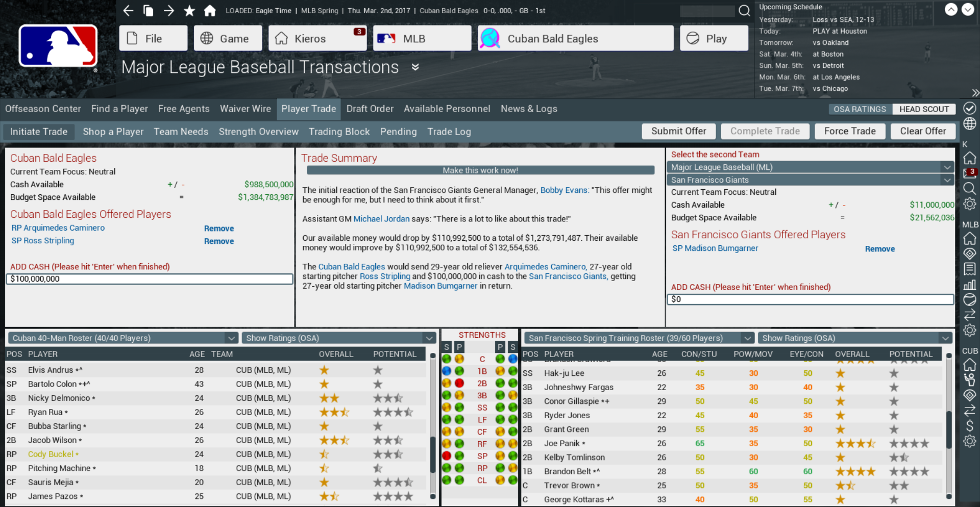Image resolution: width=980 pixels, height=507 pixels.
Task: Remove Ross Stripling from offered players
Action: (x=219, y=241)
